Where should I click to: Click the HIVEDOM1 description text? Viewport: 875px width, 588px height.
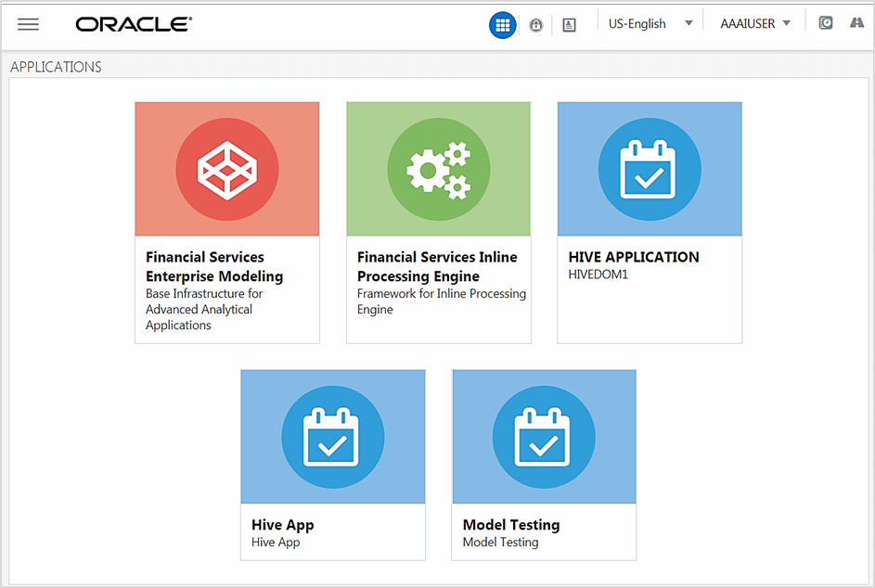tap(598, 275)
